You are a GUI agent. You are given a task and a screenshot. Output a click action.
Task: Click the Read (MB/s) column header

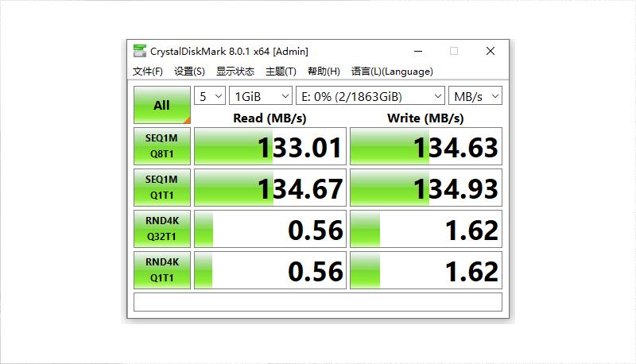click(270, 118)
